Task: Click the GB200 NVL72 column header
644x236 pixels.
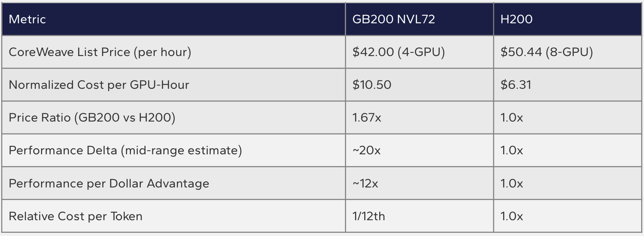Action: click(393, 19)
